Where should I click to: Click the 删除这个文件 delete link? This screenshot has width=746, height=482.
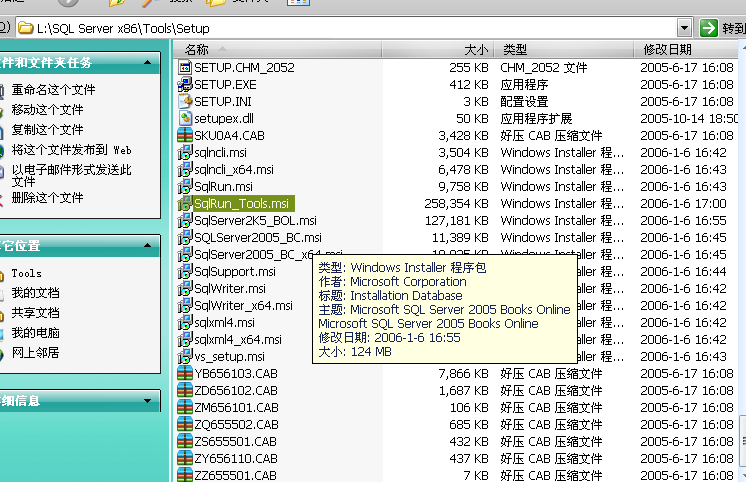(47, 198)
